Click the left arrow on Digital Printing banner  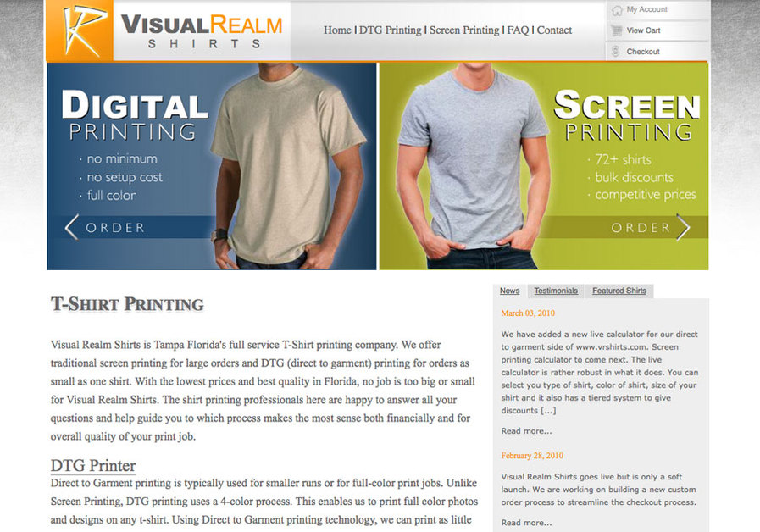pyautogui.click(x=72, y=227)
